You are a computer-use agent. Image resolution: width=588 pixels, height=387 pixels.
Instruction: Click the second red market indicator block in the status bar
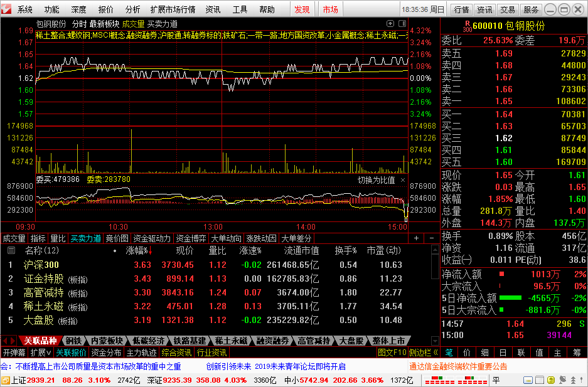pos(472,381)
